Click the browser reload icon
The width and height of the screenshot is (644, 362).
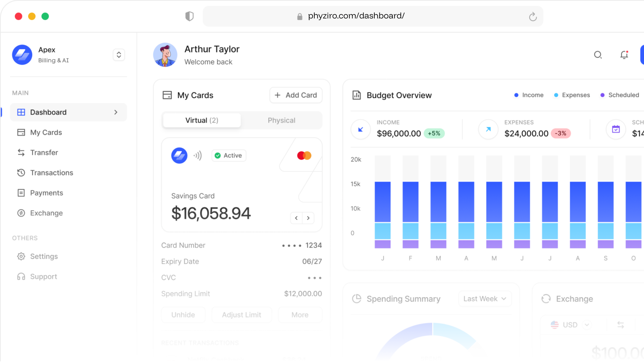533,16
